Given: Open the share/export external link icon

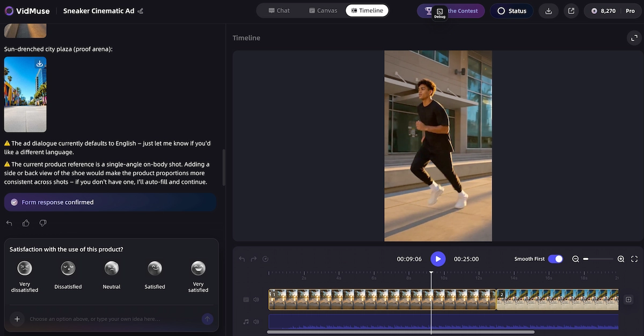Looking at the screenshot, I should (571, 11).
